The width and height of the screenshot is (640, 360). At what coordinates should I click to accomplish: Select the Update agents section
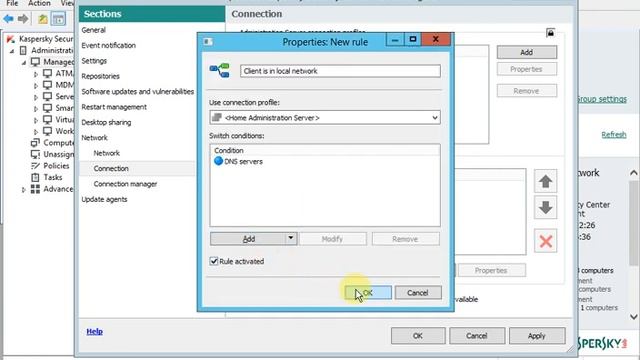tap(104, 199)
